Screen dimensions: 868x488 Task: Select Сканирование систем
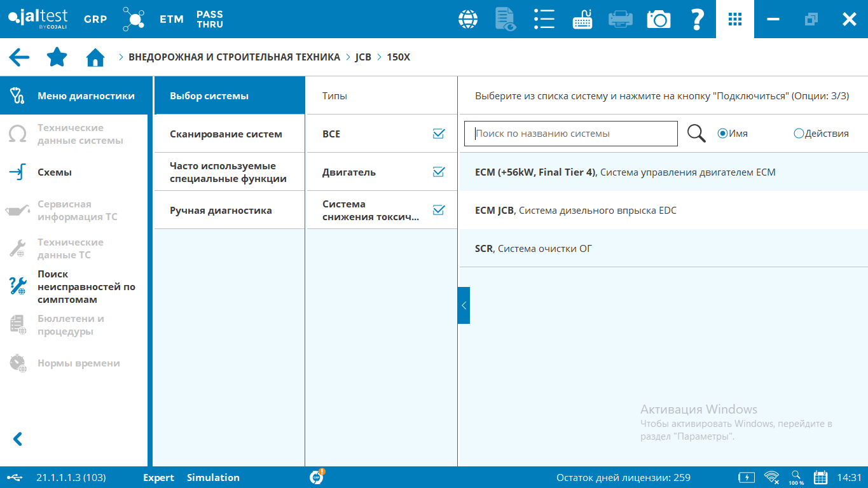point(230,134)
